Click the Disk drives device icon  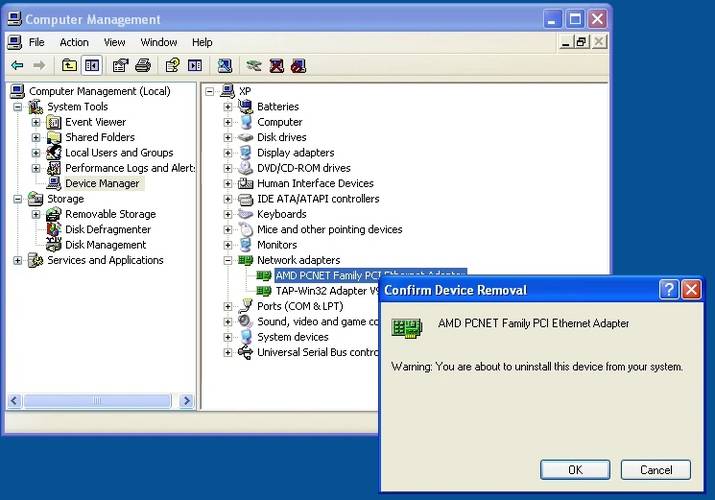coord(245,137)
